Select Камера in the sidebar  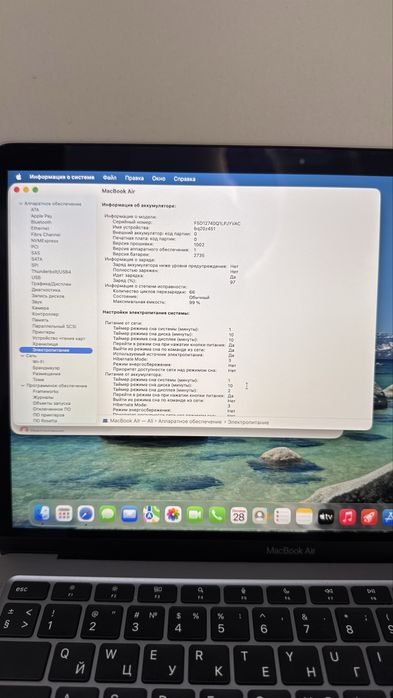tap(41, 308)
